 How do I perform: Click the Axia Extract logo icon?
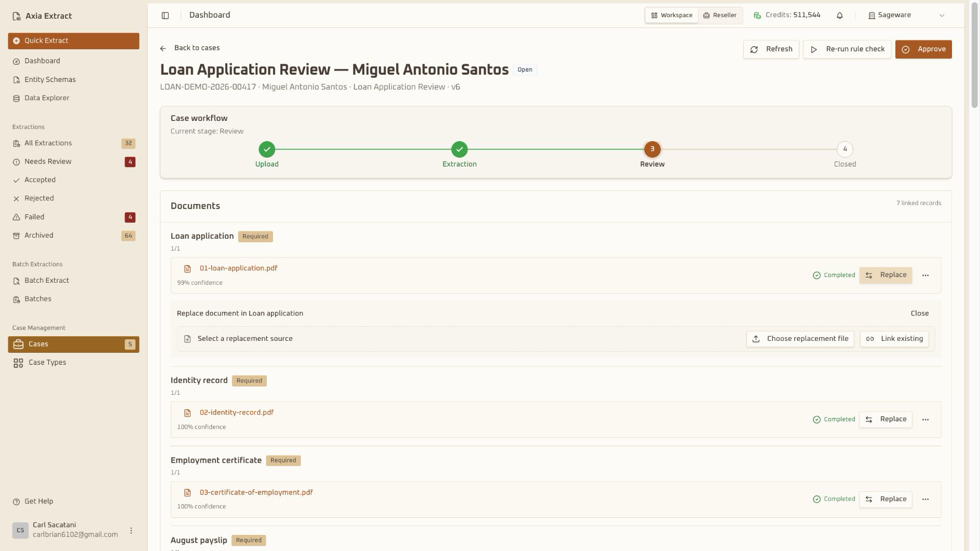coord(17,16)
